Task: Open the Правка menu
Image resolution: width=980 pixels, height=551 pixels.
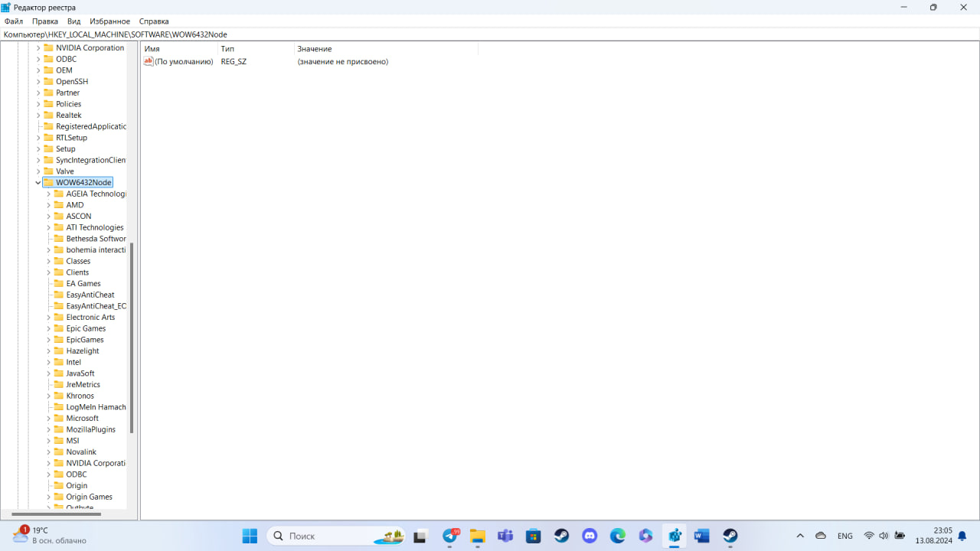Action: 45,21
